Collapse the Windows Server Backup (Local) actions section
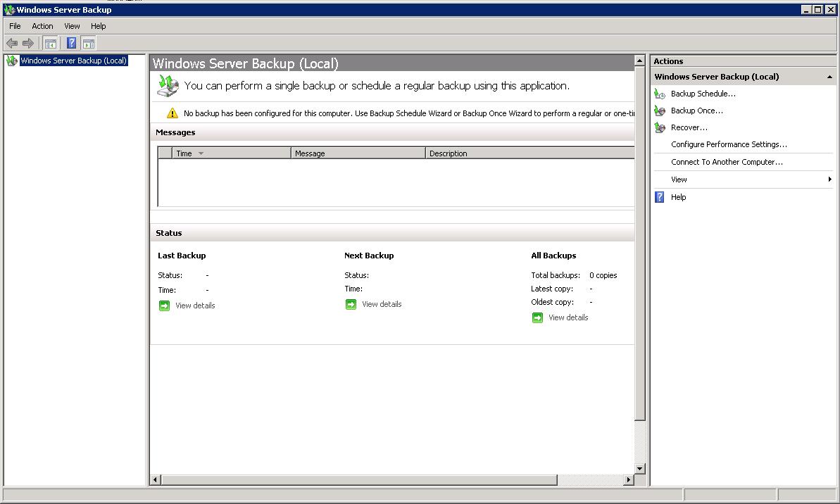Viewport: 840px width, 504px height. (x=829, y=77)
